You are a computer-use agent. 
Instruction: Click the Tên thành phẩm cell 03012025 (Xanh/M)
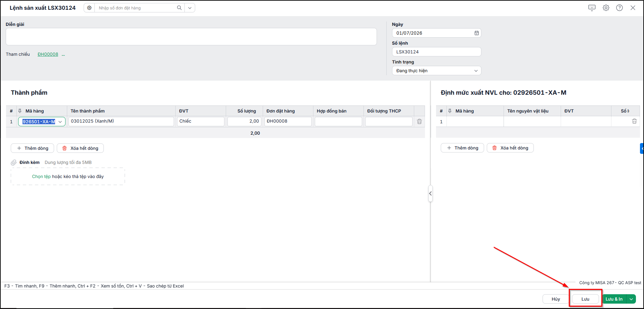121,121
